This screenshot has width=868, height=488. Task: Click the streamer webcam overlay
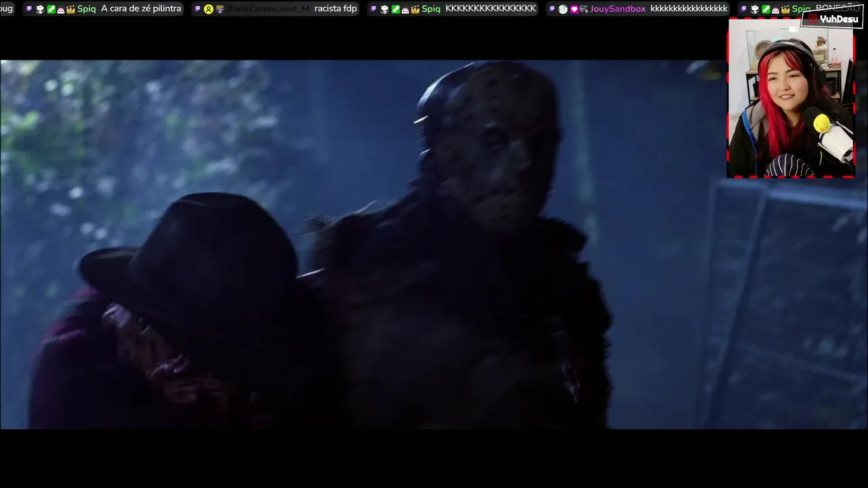point(791,98)
